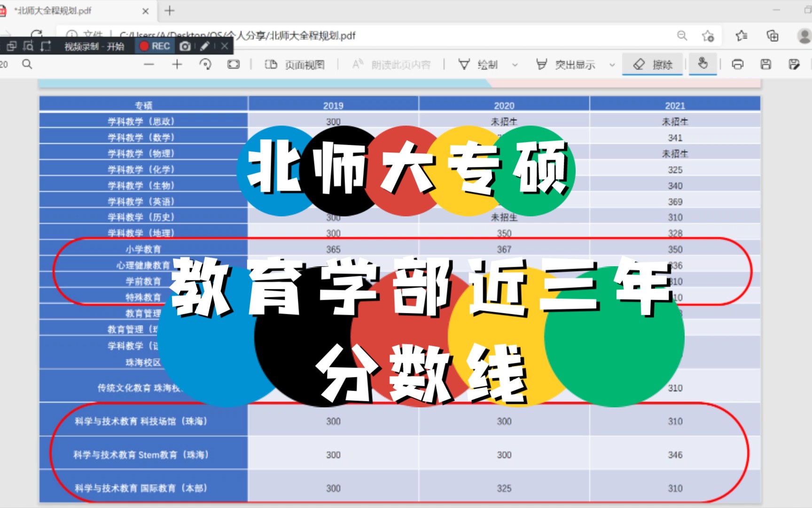Close the 北师大全程规划.pdf tab
Image resolution: width=812 pixels, height=508 pixels.
click(x=146, y=11)
